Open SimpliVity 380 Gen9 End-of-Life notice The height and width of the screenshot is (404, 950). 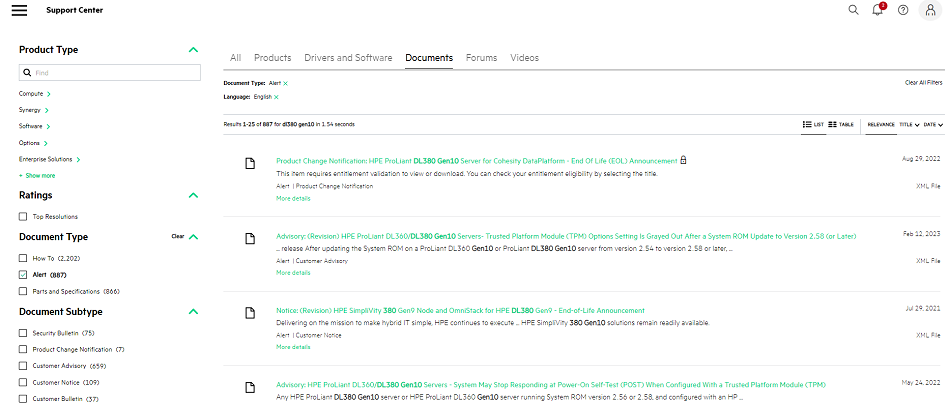pos(460,310)
